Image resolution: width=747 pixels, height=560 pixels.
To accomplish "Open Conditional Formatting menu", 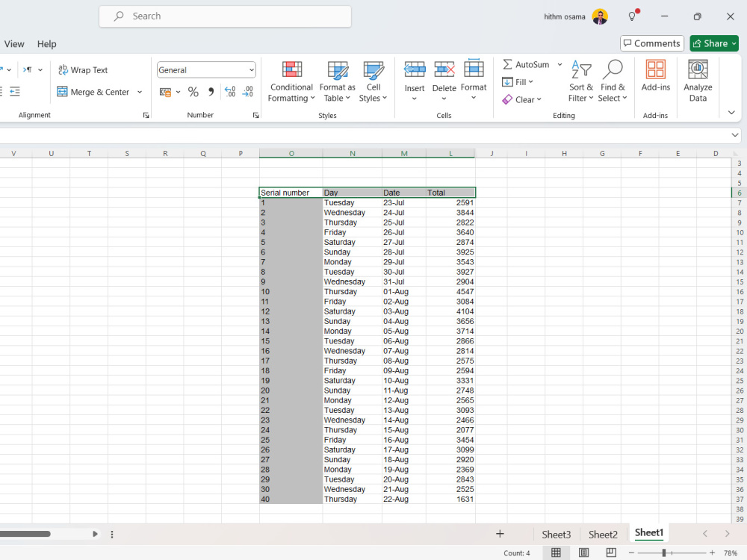I will pos(291,81).
